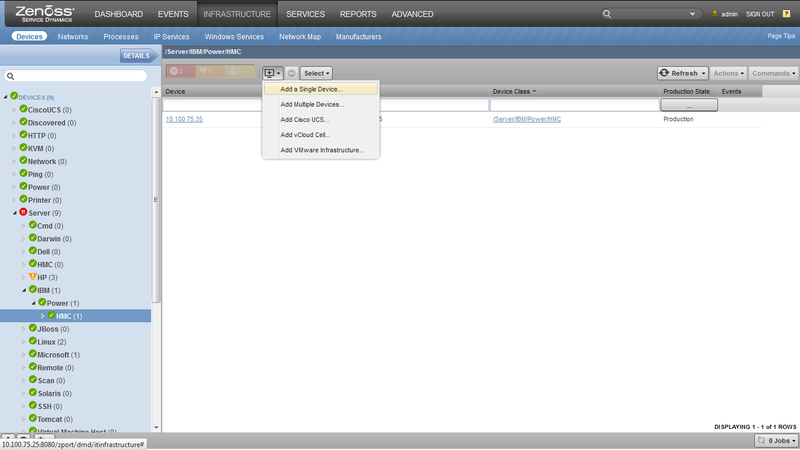Switch to the Networks subtab
This screenshot has height=450, width=800.
pos(72,37)
